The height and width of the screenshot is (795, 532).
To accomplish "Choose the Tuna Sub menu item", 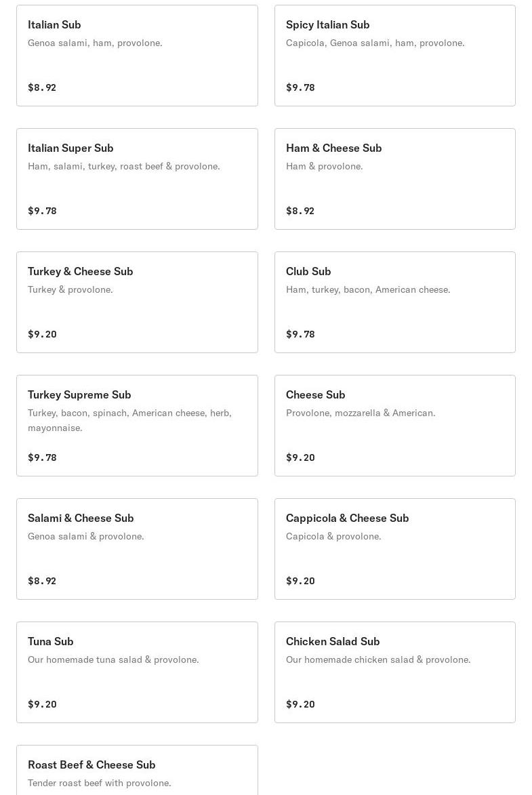I will click(x=137, y=672).
